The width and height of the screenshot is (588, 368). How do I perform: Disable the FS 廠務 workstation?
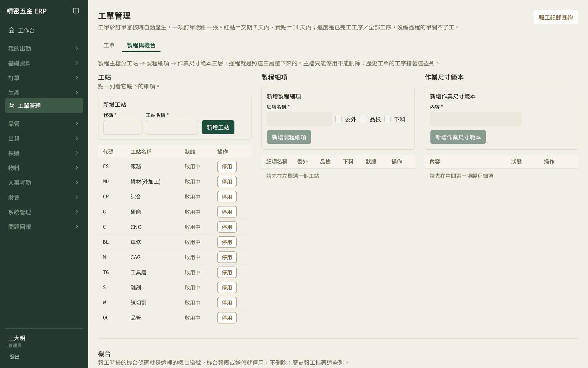(x=227, y=167)
